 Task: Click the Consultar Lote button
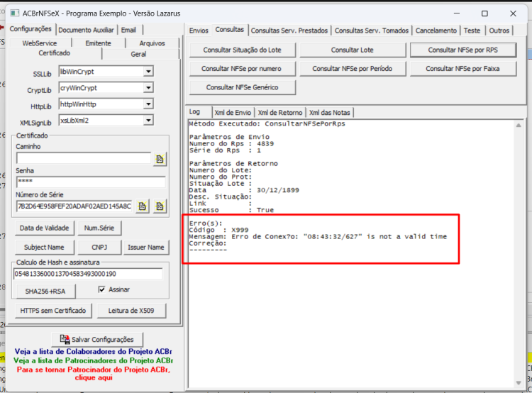click(x=352, y=50)
